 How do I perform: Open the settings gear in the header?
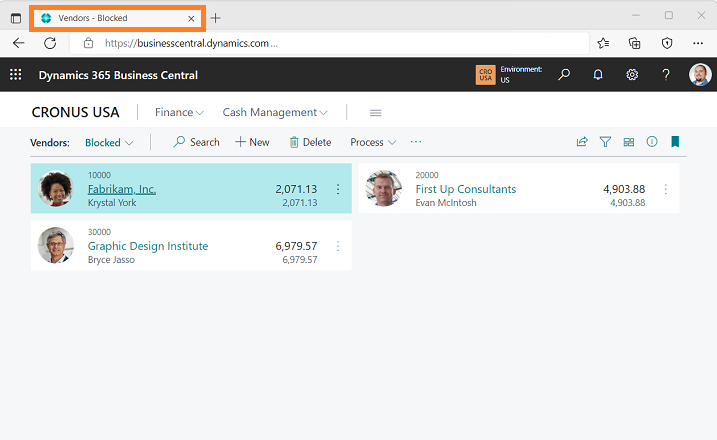tap(632, 75)
